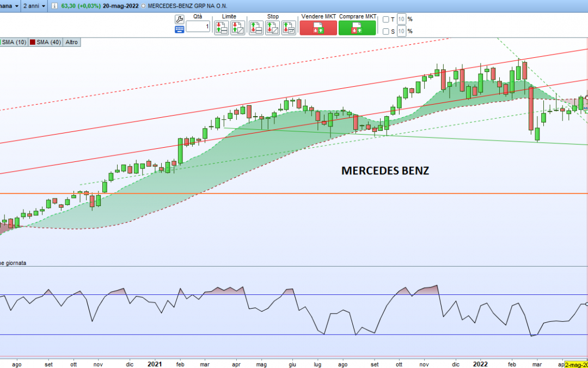The image size is (588, 368).
Task: Open the info icon before the 63,30 price
Action: 54,7
